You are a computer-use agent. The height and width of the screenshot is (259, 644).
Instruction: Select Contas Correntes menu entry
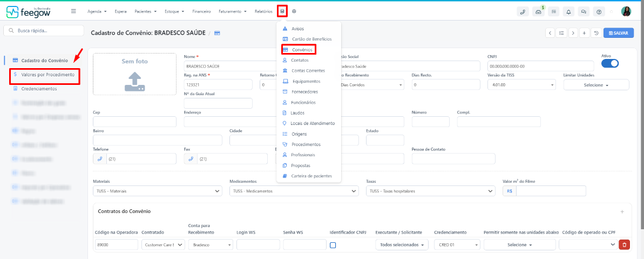pyautogui.click(x=309, y=71)
